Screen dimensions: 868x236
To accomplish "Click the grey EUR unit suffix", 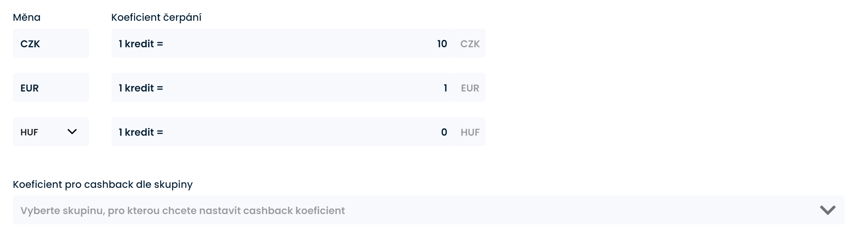I will (x=470, y=88).
